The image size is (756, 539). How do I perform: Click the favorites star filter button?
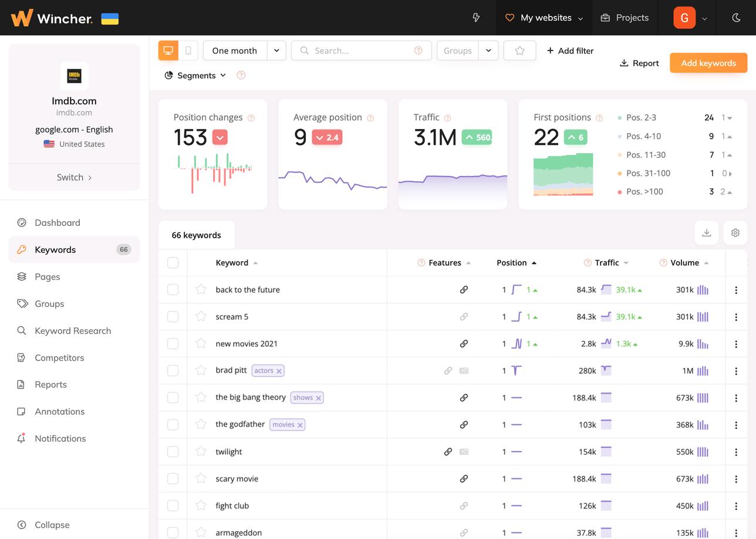519,50
